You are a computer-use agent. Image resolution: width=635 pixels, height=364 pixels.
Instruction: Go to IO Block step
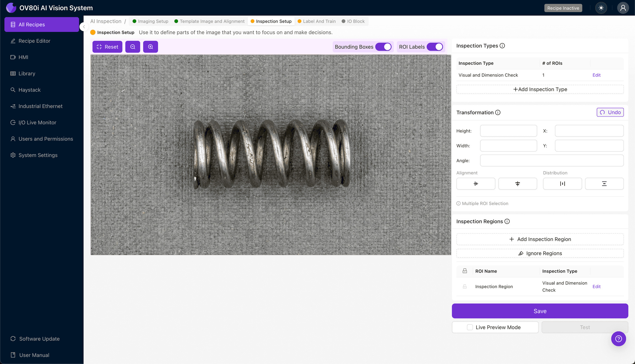tap(353, 21)
